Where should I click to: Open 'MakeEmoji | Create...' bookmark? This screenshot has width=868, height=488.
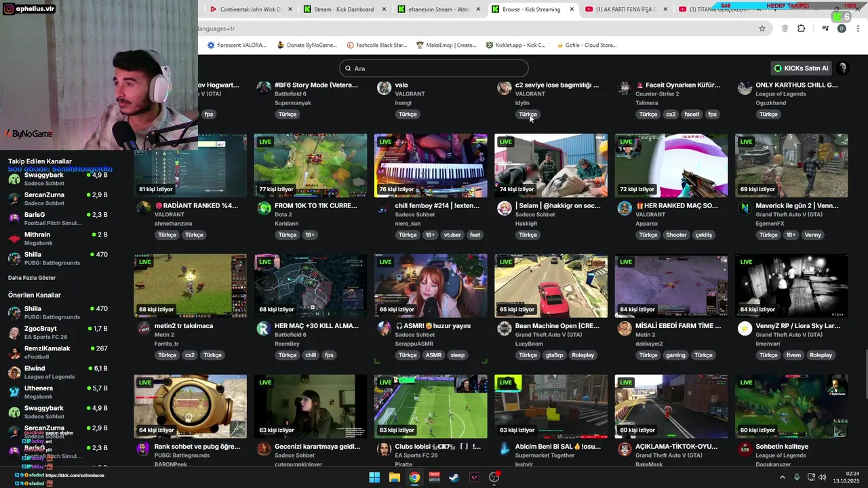pyautogui.click(x=446, y=45)
